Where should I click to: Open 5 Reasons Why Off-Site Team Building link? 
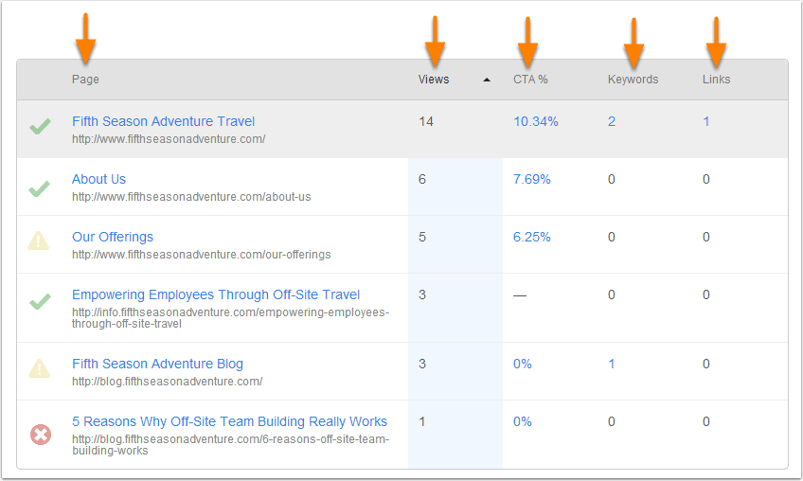pyautogui.click(x=229, y=422)
